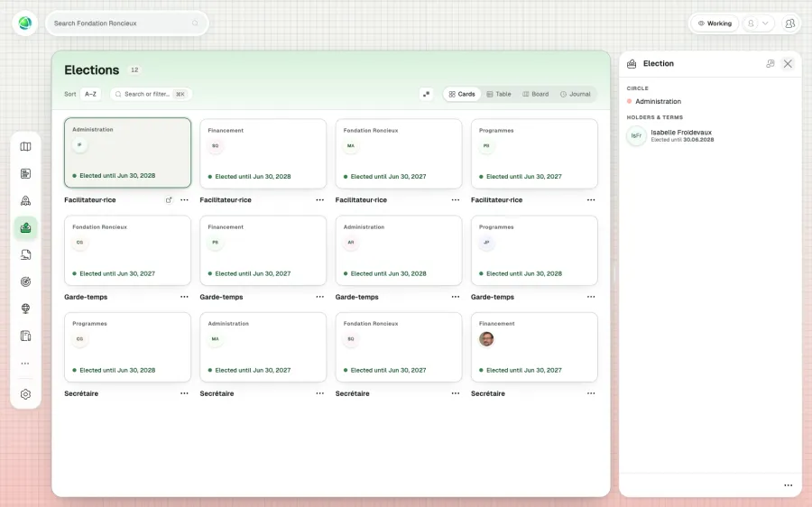Toggle the Working mode eye button
This screenshot has width=812, height=507.
coord(715,23)
